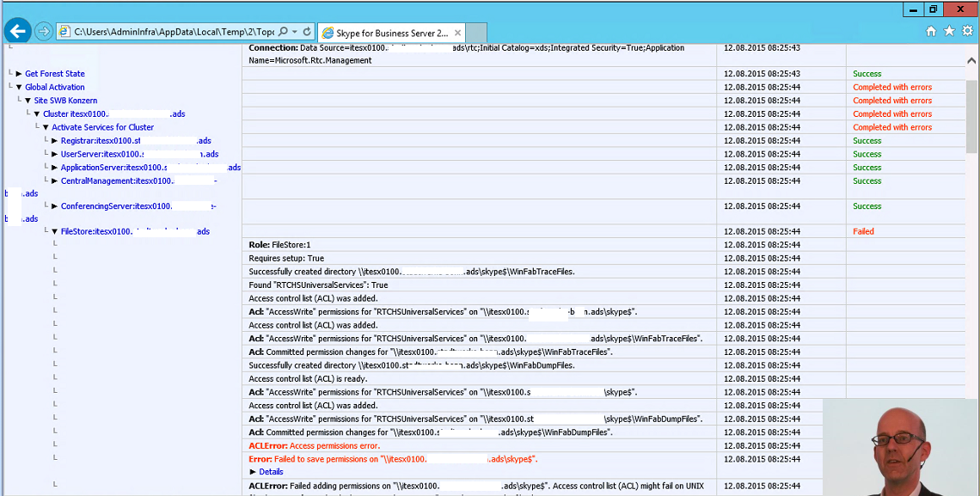
Task: Click timestamp 12.08.2015 08:25:43 in top row
Action: 762,48
